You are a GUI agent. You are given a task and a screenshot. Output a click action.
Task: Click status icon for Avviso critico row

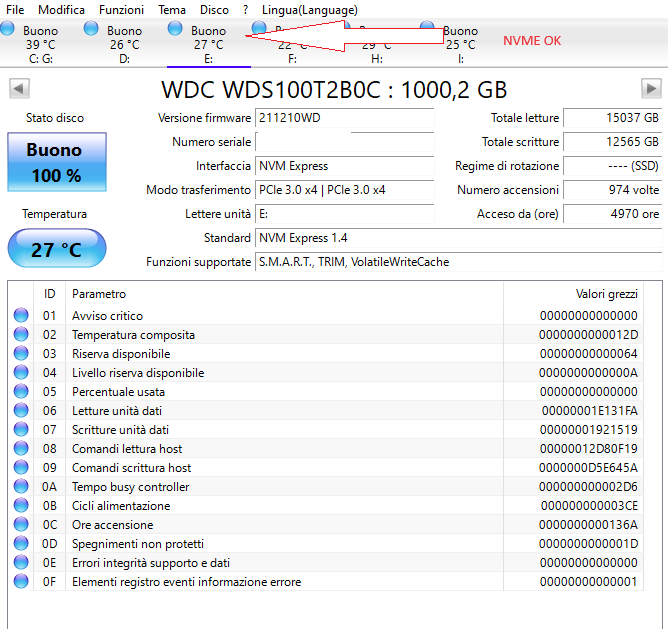[x=21, y=315]
